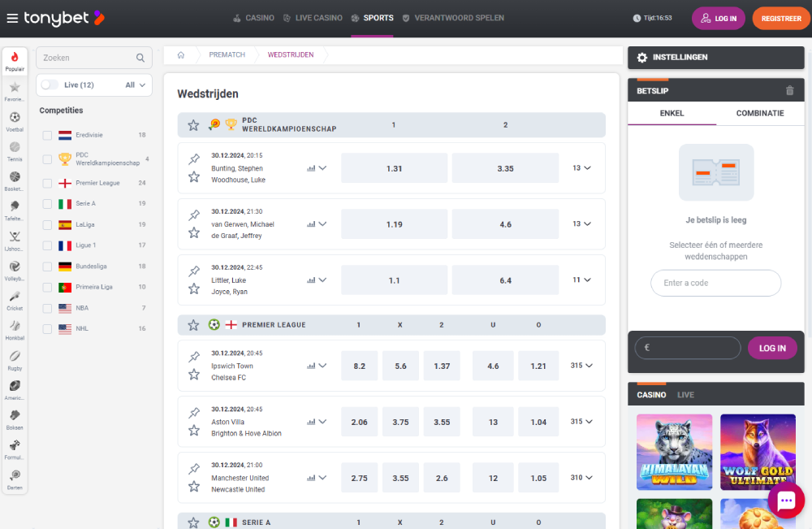The image size is (812, 529).
Task: Toggle the Live (12) switch
Action: [50, 85]
